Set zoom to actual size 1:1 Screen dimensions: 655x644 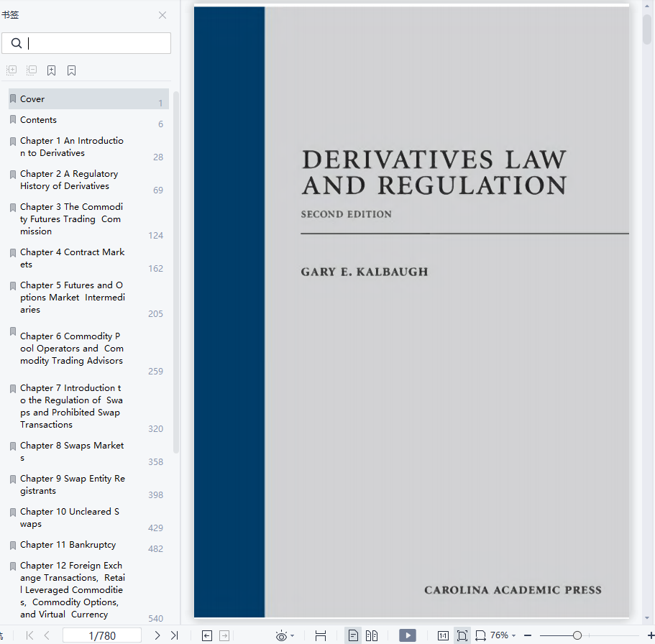click(443, 635)
